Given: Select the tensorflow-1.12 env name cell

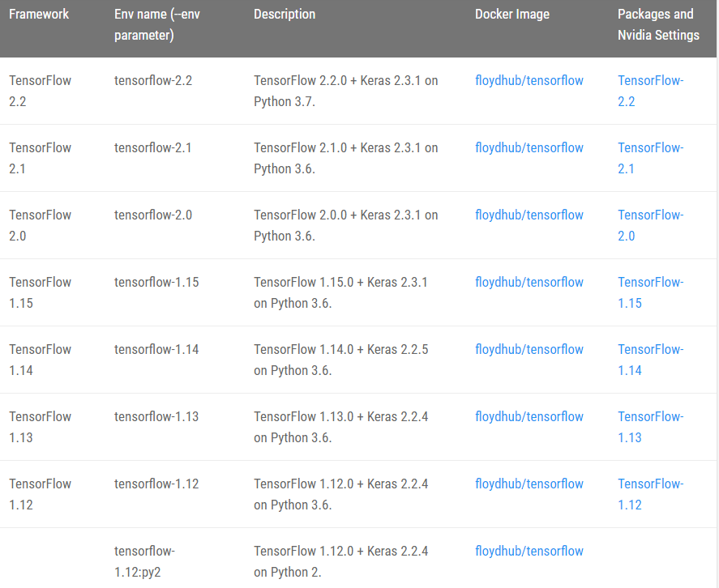Looking at the screenshot, I should (156, 484).
